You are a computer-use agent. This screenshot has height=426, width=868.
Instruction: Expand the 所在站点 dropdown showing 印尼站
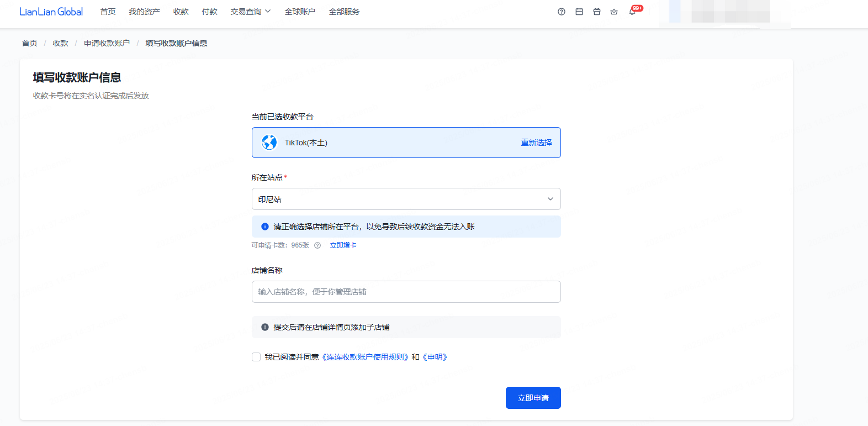click(406, 199)
